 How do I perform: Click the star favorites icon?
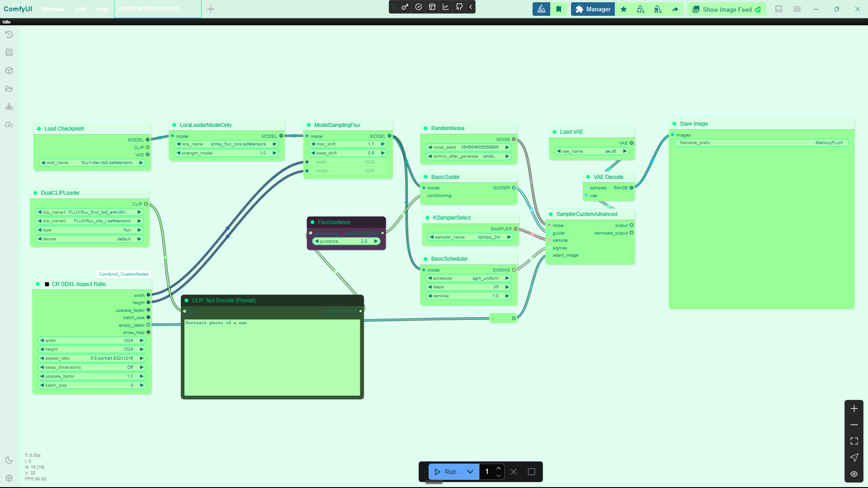(x=624, y=9)
